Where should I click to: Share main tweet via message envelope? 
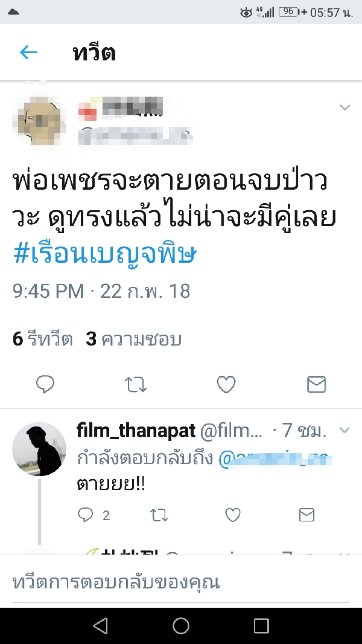coord(317,384)
